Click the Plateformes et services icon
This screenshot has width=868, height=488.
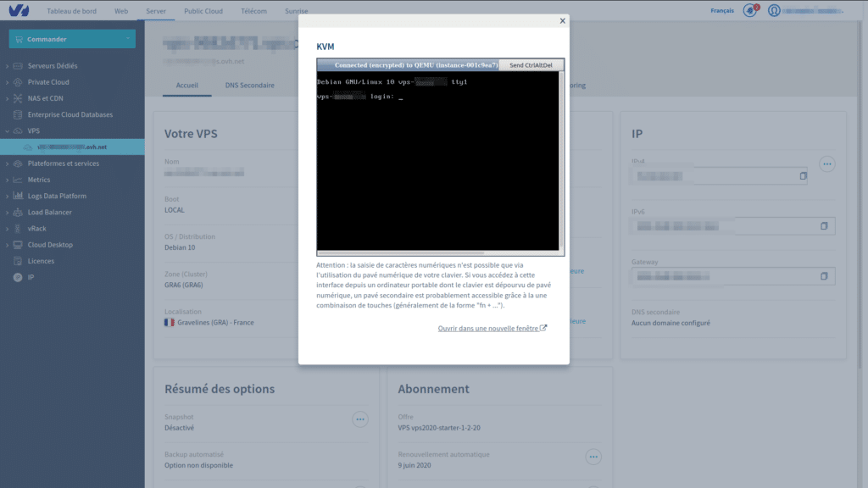click(18, 164)
